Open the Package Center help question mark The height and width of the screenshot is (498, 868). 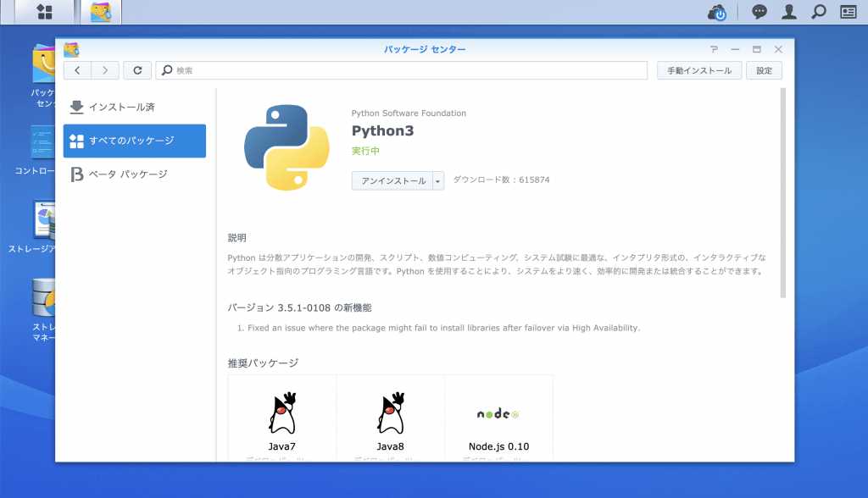(714, 50)
